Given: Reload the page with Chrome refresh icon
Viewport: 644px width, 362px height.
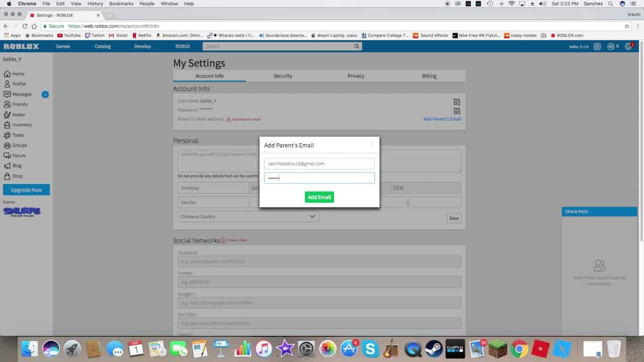Looking at the screenshot, I should pos(25,26).
